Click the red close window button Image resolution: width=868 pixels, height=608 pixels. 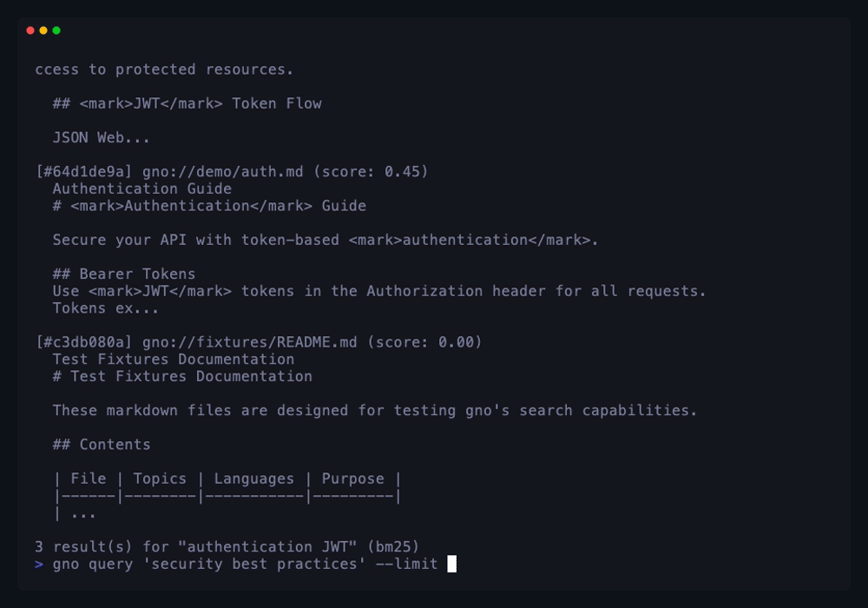[x=30, y=30]
